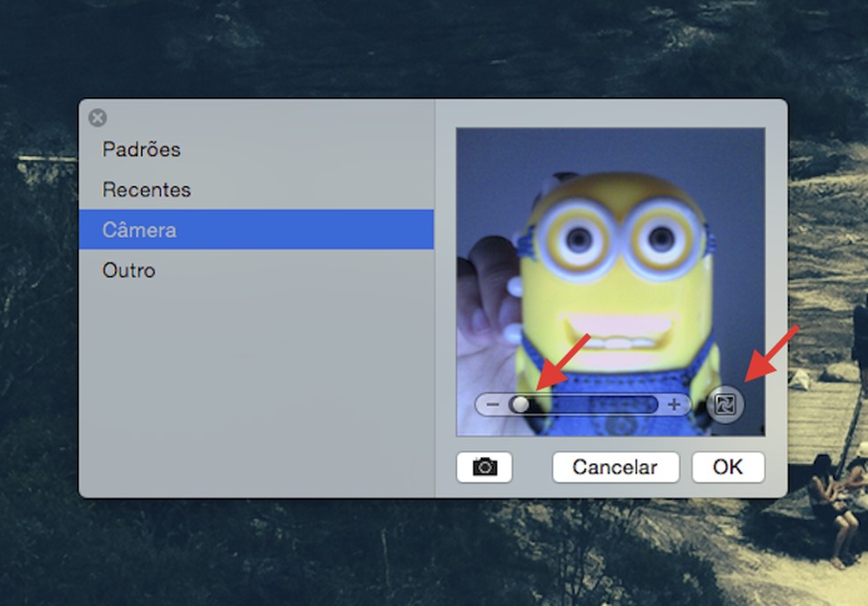Confirm the picture by pressing OK
Image resolution: width=868 pixels, height=606 pixels.
pos(728,468)
